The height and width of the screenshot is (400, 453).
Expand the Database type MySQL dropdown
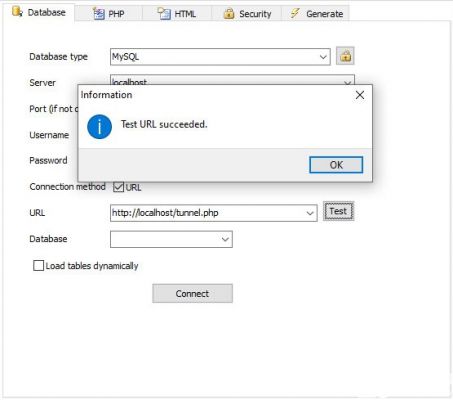(323, 57)
